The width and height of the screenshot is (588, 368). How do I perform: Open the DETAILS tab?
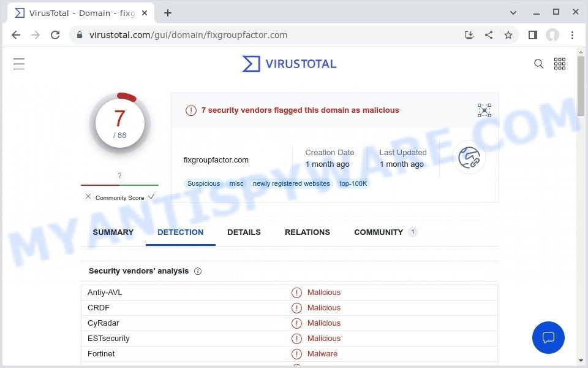point(244,232)
